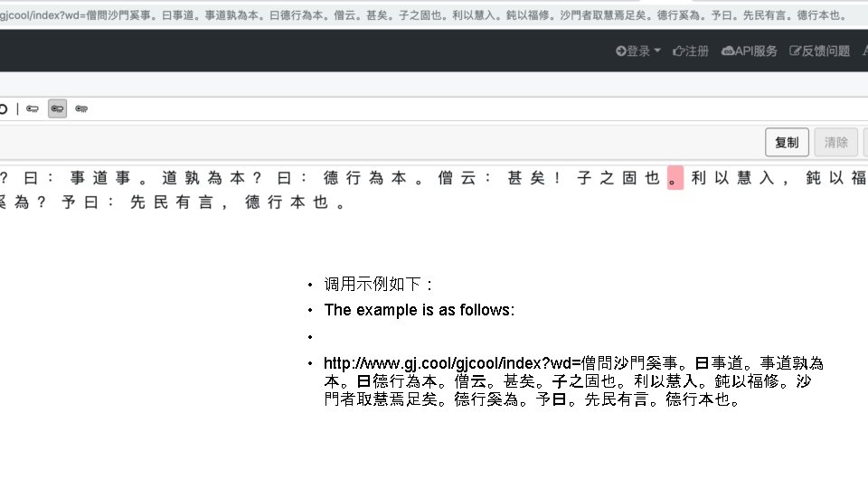Click the pink highlighted period after 子之固也

675,178
